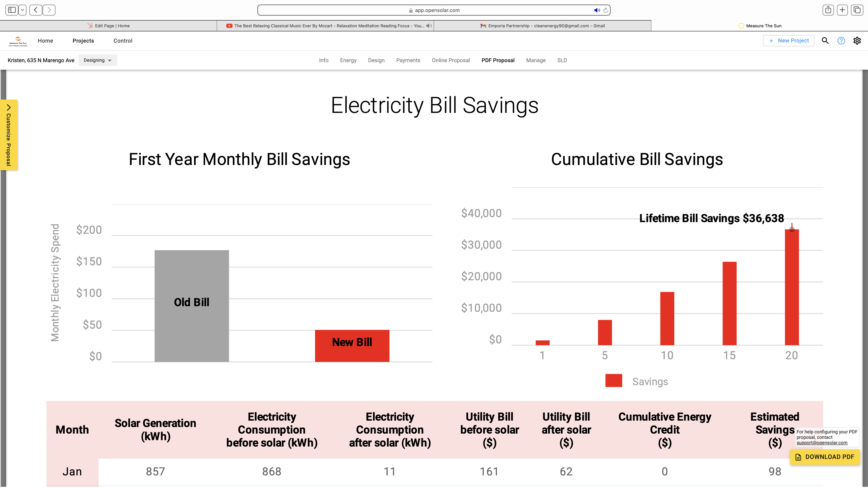This screenshot has width=868, height=488.
Task: Click the New Project button
Action: pyautogui.click(x=789, y=41)
